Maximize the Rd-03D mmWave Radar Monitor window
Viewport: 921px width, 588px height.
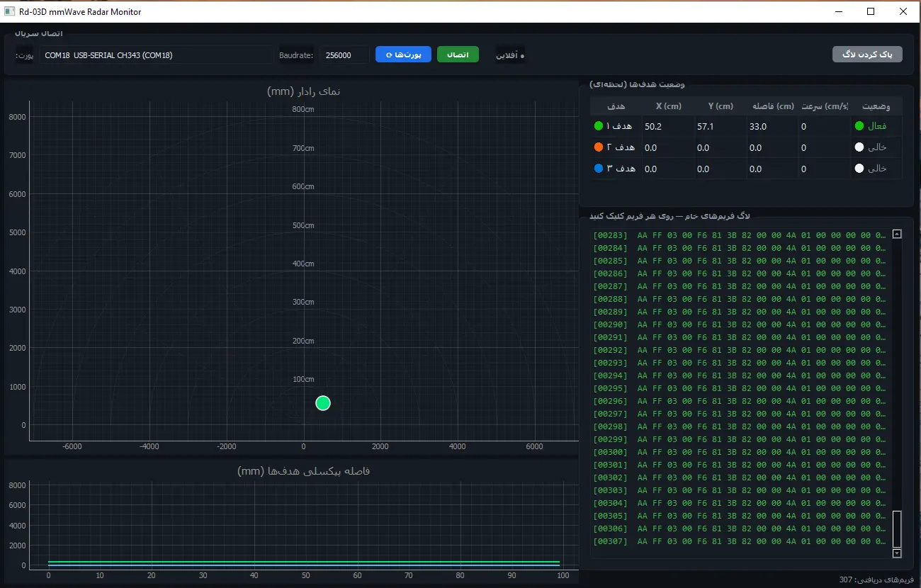(x=871, y=11)
